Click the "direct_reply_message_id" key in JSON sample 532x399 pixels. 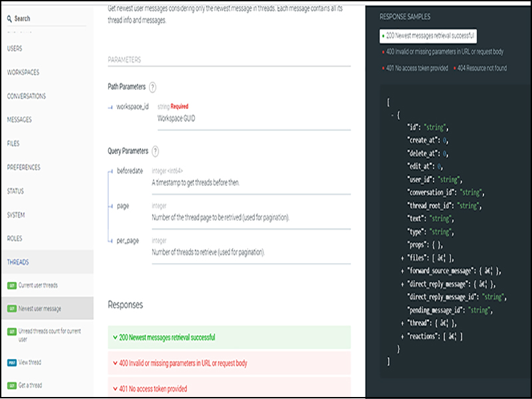(x=442, y=297)
